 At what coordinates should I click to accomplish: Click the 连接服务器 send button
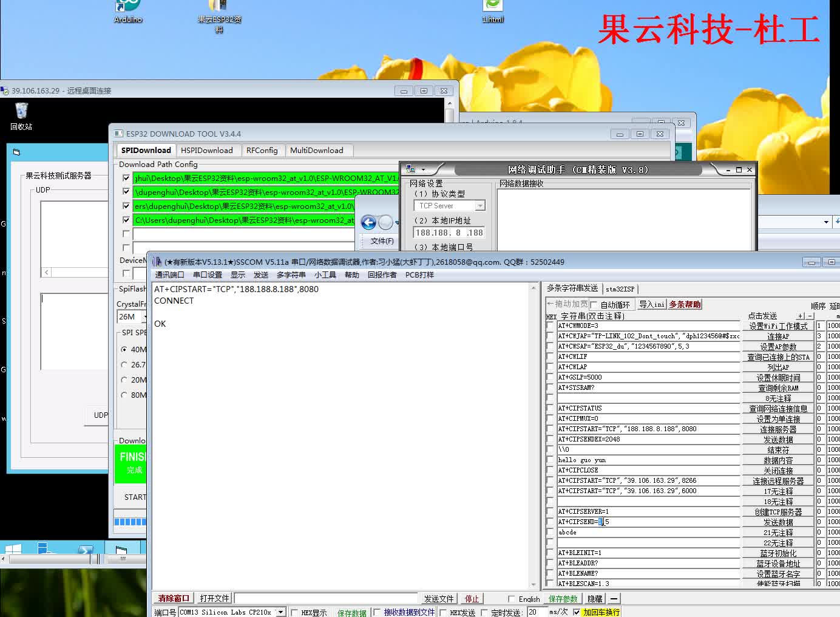coord(778,429)
